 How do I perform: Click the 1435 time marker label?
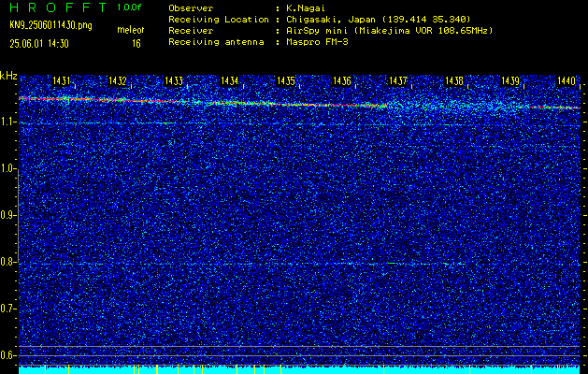point(286,80)
